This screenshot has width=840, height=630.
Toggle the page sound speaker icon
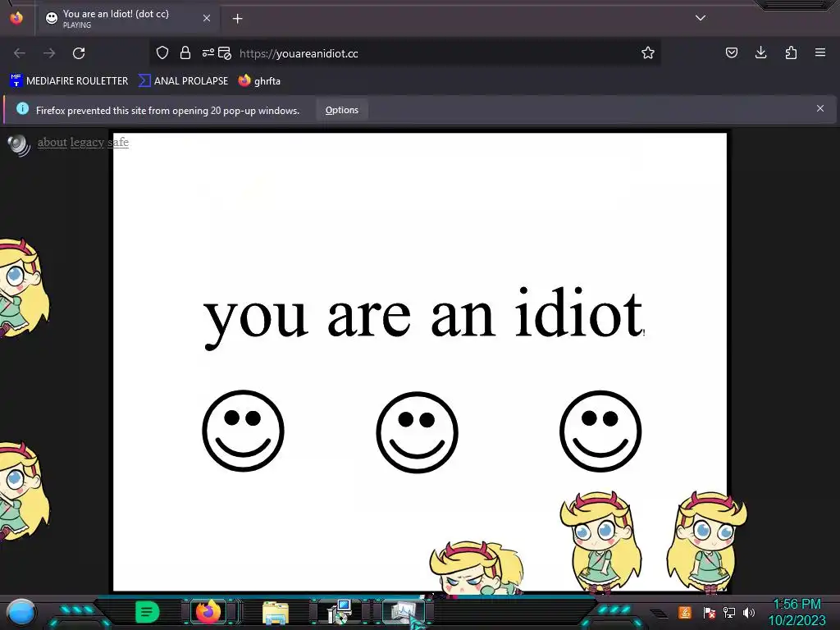(20, 144)
